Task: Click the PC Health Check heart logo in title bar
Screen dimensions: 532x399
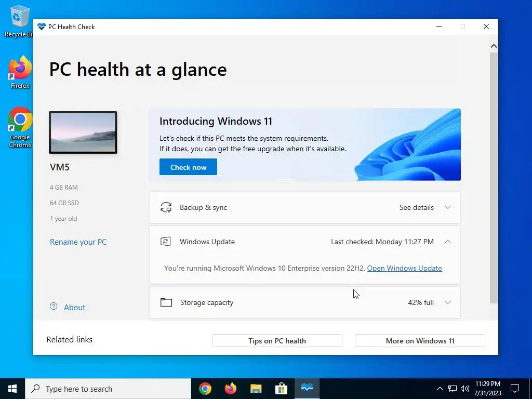Action: pos(42,27)
